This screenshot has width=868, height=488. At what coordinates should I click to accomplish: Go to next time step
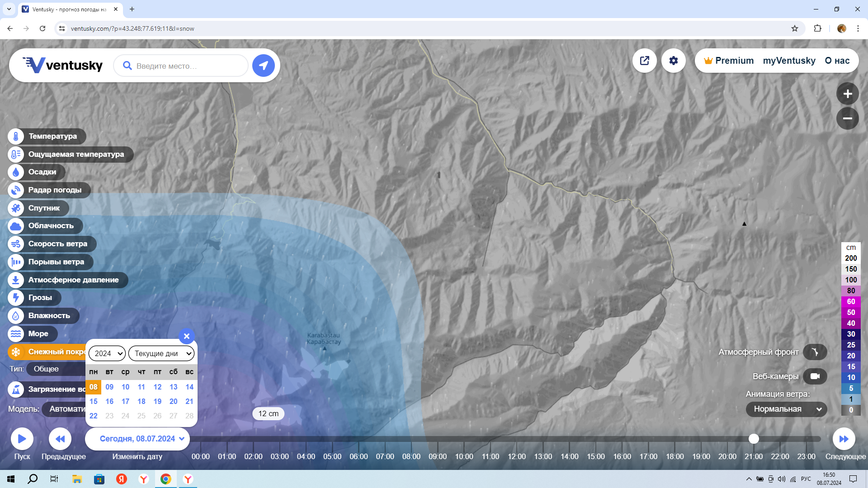(844, 439)
